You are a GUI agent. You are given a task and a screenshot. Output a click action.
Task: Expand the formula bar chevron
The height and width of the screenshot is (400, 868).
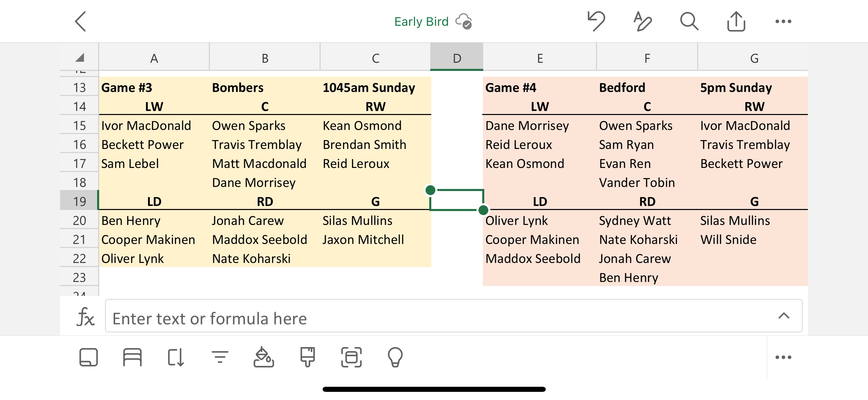[x=783, y=316]
